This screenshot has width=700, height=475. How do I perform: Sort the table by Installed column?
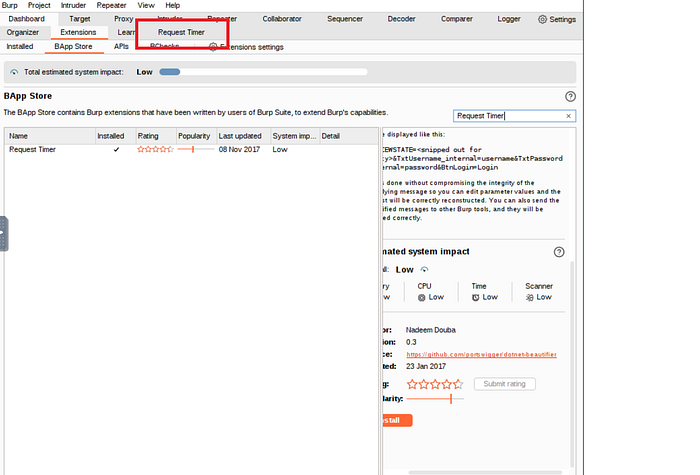116,136
